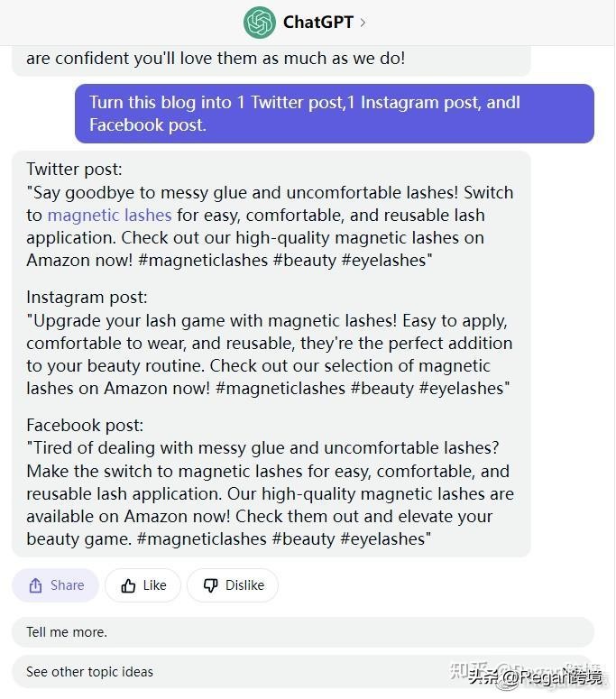Click the Instagram post body text
The height and width of the screenshot is (699, 616).
[x=269, y=354]
